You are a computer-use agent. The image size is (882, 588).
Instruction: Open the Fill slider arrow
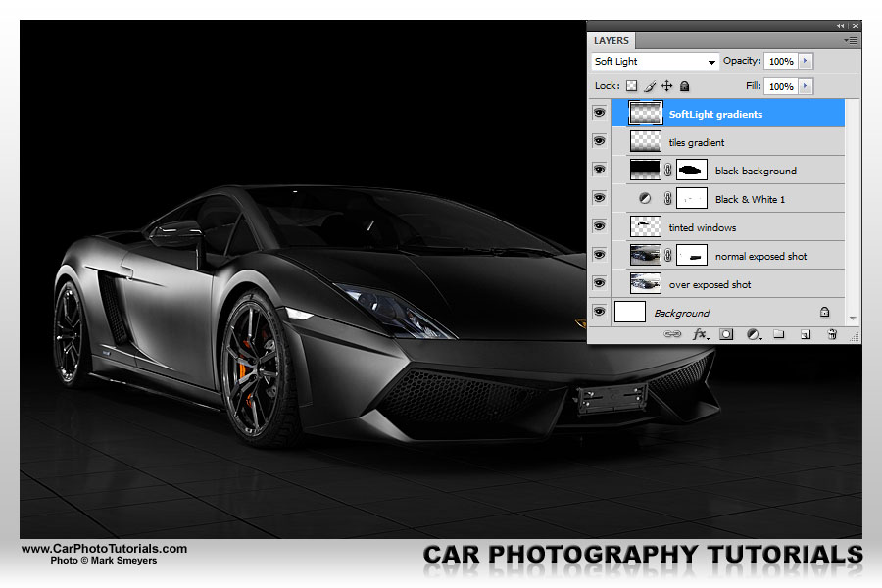806,86
